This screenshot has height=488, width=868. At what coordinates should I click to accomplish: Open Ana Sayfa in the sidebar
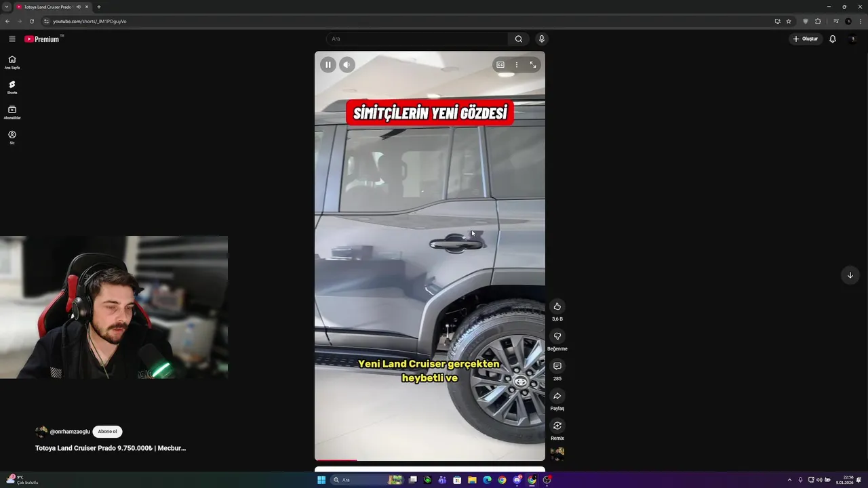[x=12, y=62]
